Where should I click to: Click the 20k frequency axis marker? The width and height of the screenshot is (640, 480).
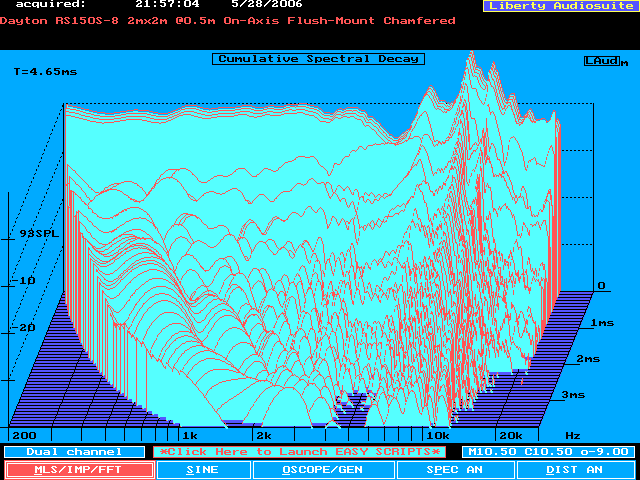[x=511, y=437]
